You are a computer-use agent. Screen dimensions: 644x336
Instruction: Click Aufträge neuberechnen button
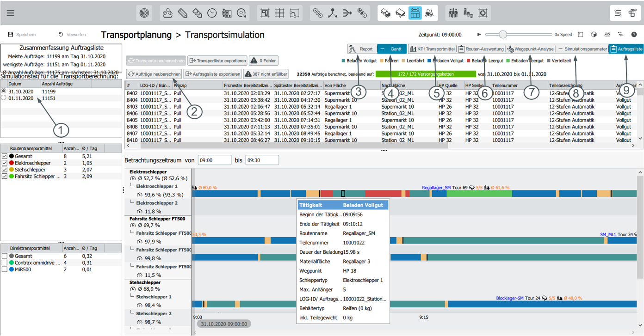click(154, 74)
